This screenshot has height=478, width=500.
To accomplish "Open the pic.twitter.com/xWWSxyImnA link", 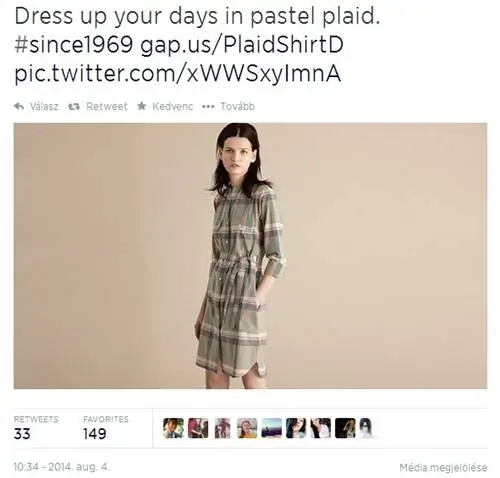I will coord(178,74).
